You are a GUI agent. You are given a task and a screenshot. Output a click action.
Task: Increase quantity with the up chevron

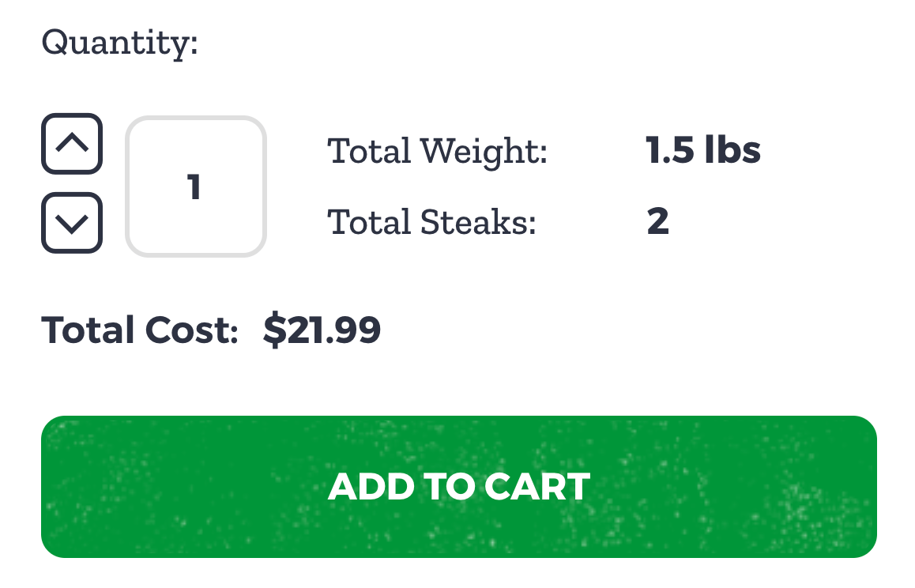click(x=72, y=144)
